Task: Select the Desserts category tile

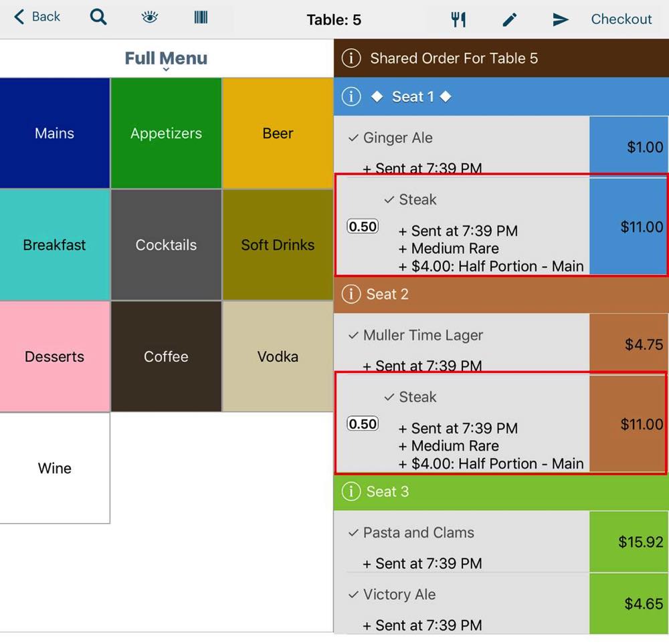Action: click(54, 356)
